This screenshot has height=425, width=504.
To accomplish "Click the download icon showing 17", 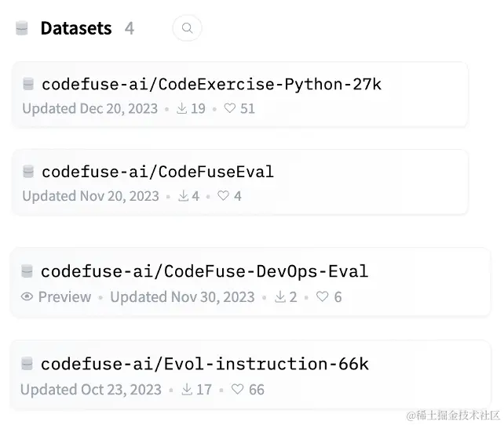I will tap(187, 390).
